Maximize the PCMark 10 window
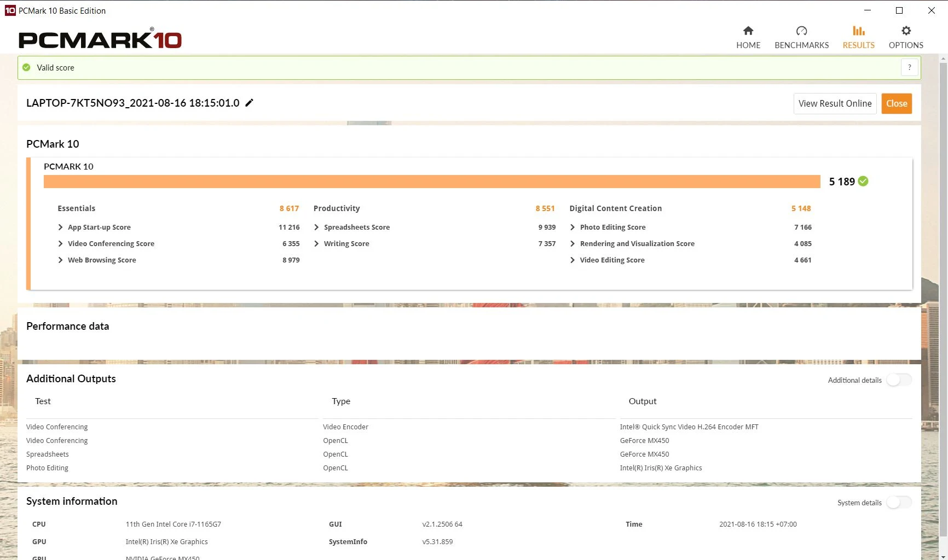The image size is (948, 560). point(899,10)
